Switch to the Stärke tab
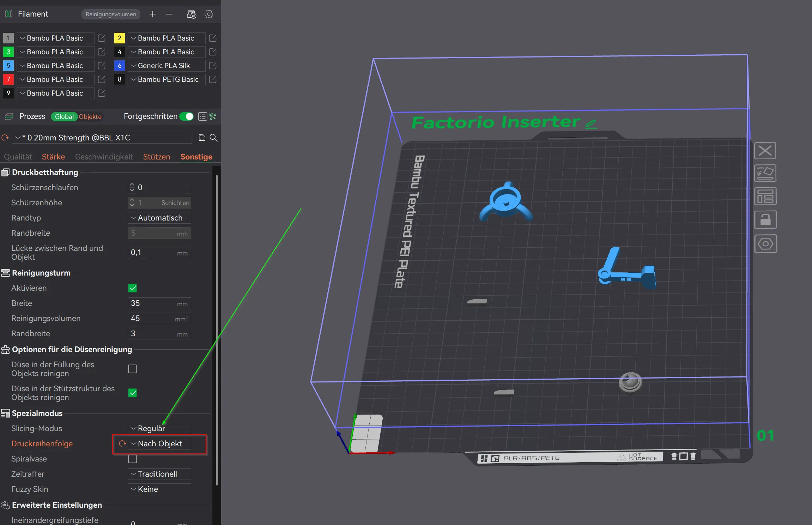Image resolution: width=812 pixels, height=525 pixels. coord(53,157)
